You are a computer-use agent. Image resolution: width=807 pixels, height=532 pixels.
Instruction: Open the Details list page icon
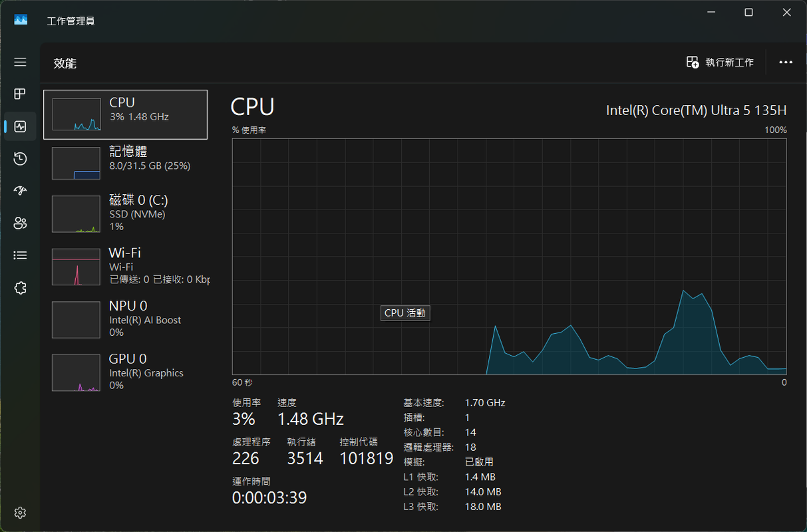(x=20, y=255)
